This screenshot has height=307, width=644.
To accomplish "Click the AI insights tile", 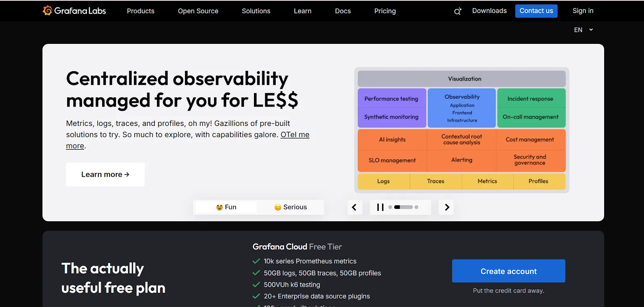I will point(392,140).
